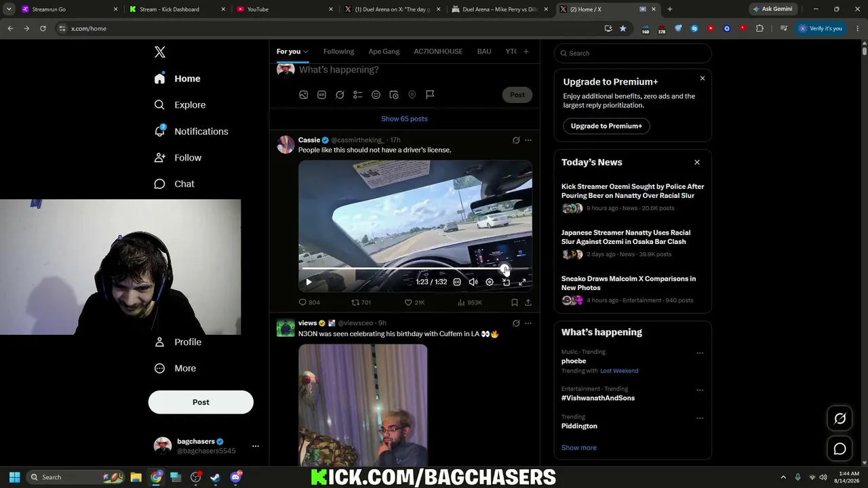Open the emoji picker in composer
This screenshot has width=868, height=488.
376,95
